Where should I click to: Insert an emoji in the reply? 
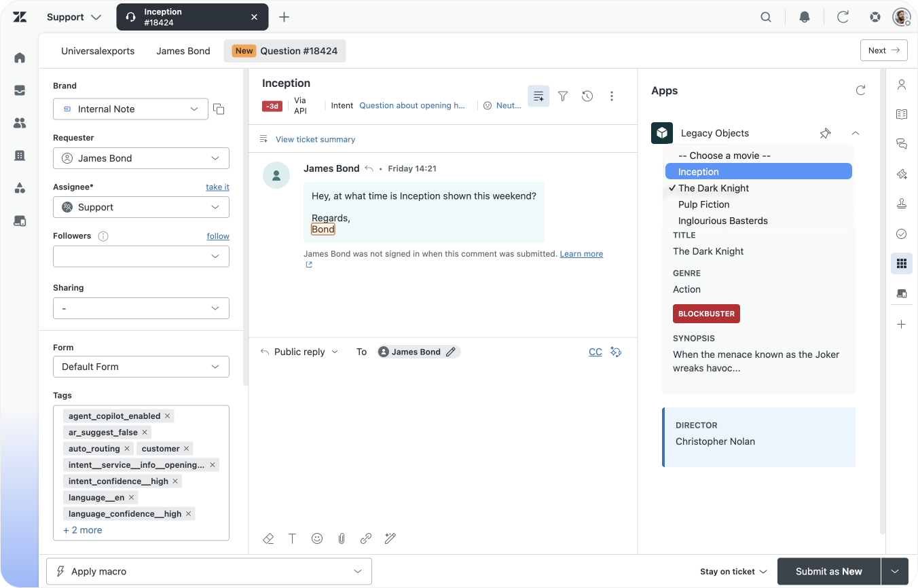317,538
